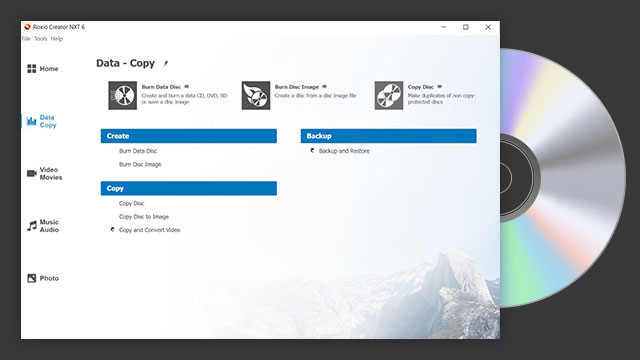Open the File menu
640x360 pixels.
coord(26,39)
